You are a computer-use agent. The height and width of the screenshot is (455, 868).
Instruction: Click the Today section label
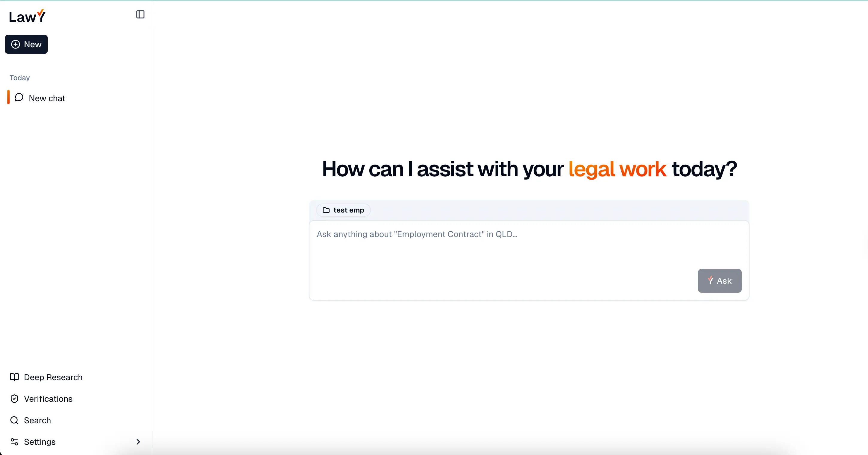click(x=19, y=78)
